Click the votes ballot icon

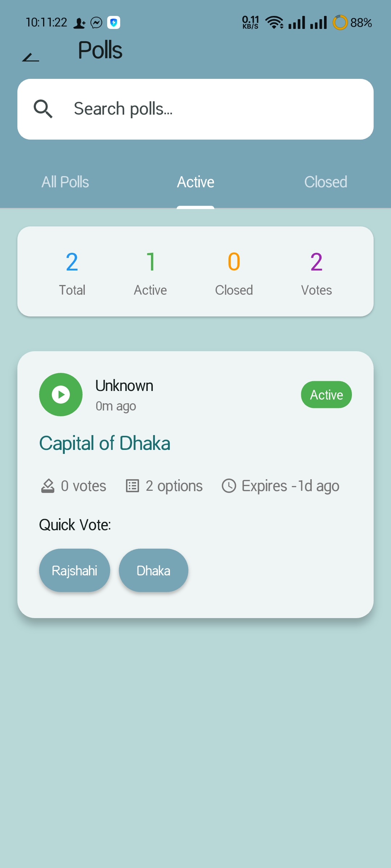(48, 486)
